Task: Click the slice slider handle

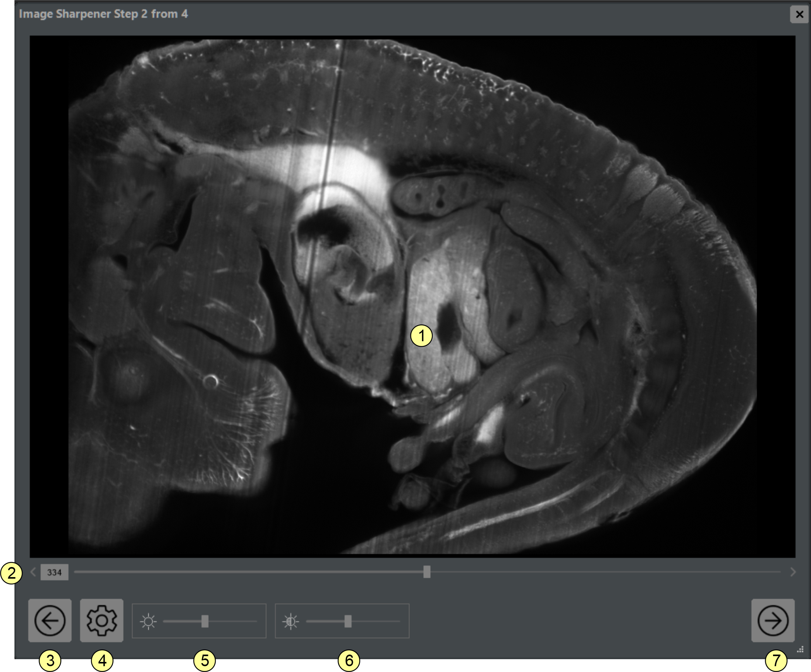Action: (426, 572)
